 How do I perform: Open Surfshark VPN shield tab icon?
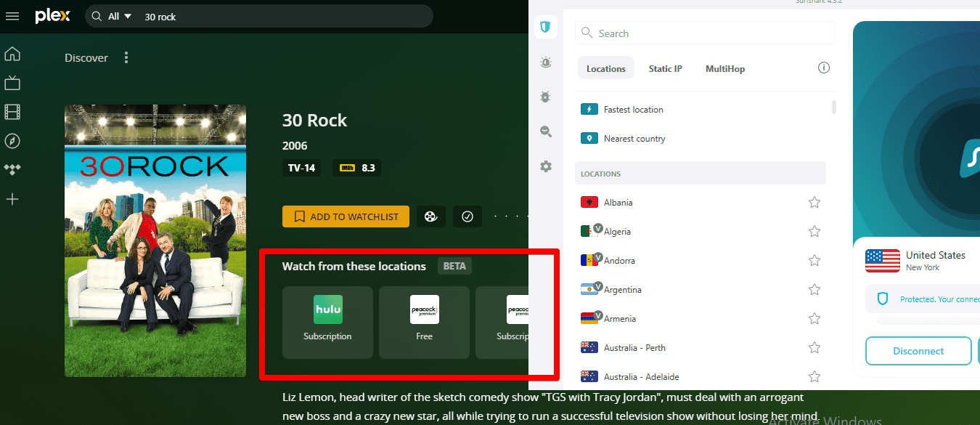pos(546,28)
